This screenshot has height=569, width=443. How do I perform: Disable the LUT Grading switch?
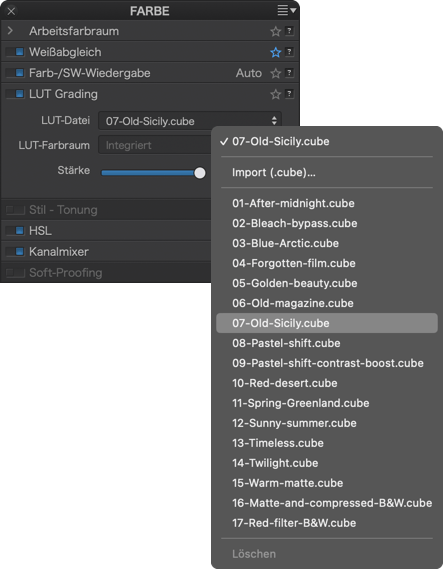(15, 94)
